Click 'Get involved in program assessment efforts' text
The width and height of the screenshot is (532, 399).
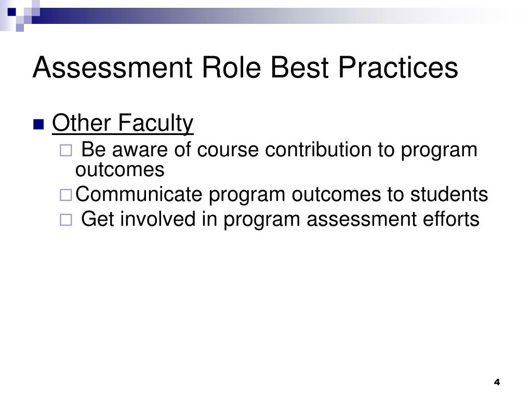click(280, 220)
